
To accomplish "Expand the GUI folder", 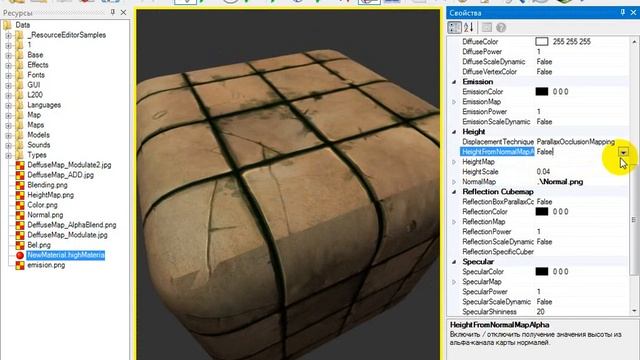I will (x=8, y=85).
